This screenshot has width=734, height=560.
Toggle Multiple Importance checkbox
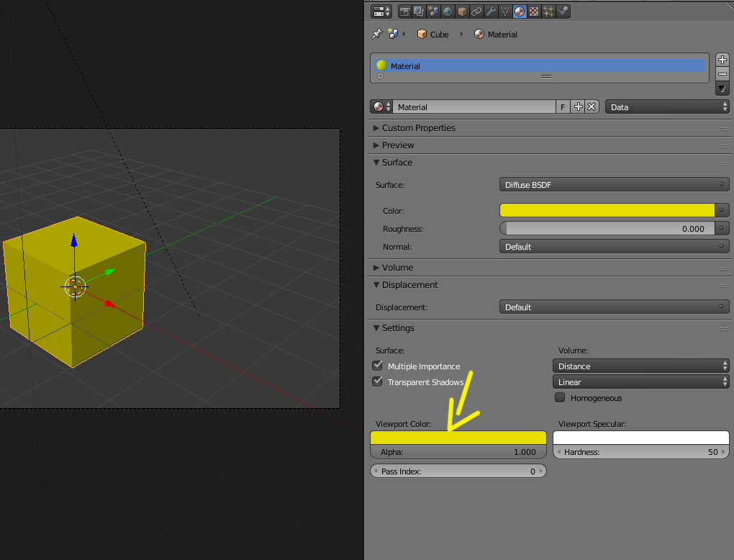pos(377,366)
